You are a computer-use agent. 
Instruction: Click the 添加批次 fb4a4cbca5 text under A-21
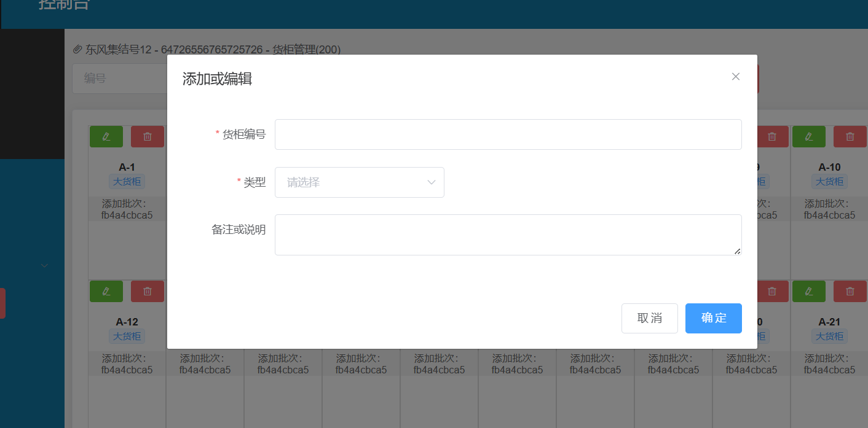pos(829,364)
